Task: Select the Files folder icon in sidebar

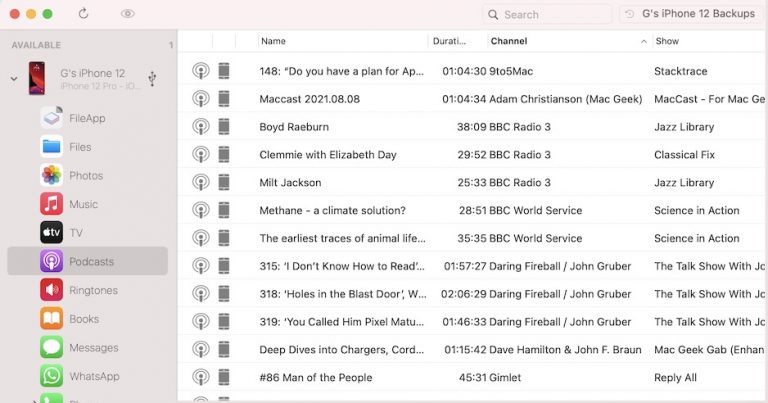Action: point(52,147)
